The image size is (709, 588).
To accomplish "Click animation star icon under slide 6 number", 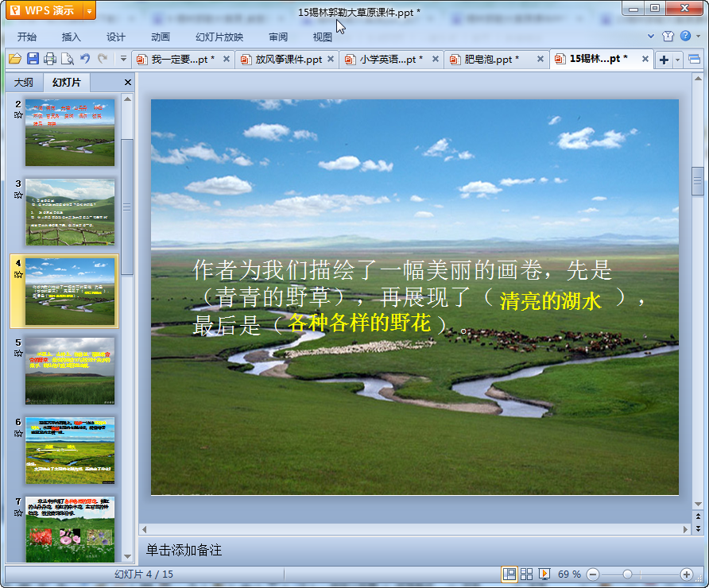I will coord(18,433).
